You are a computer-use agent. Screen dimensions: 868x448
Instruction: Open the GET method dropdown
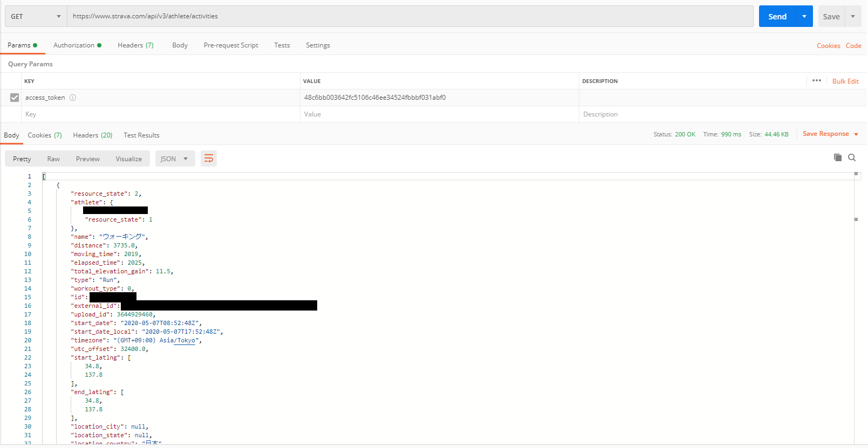tap(36, 16)
